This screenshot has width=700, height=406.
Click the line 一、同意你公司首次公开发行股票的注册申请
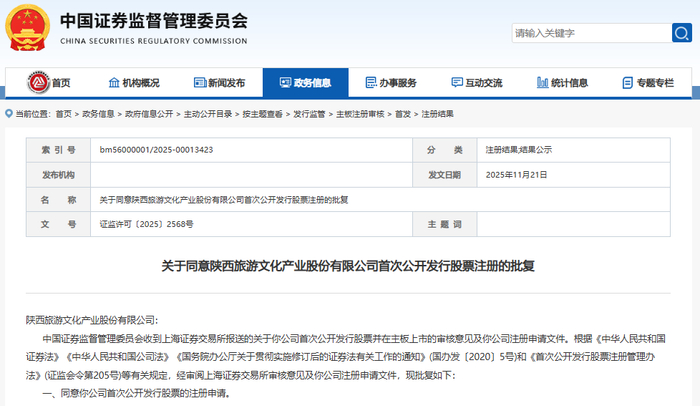coord(137,393)
